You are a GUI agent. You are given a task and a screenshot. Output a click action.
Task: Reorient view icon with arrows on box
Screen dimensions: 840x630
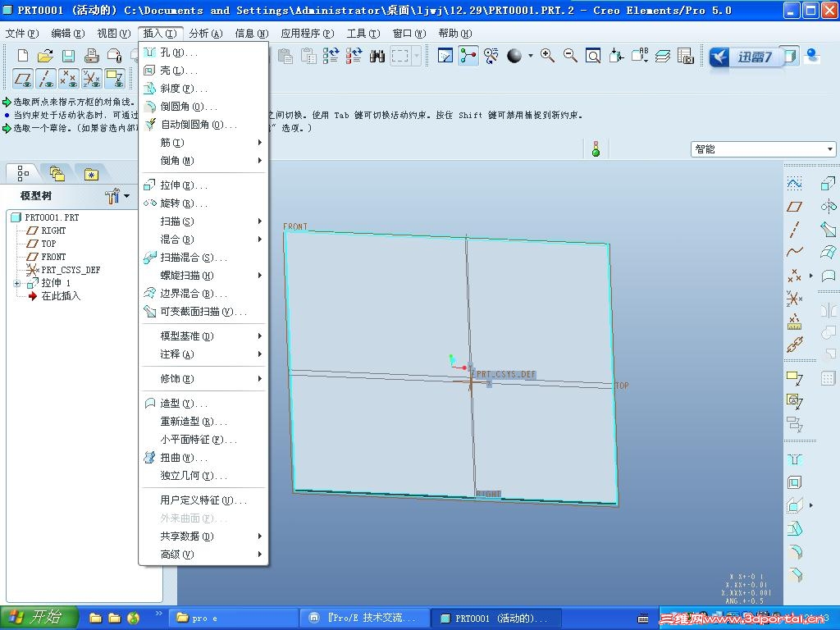tap(617, 56)
